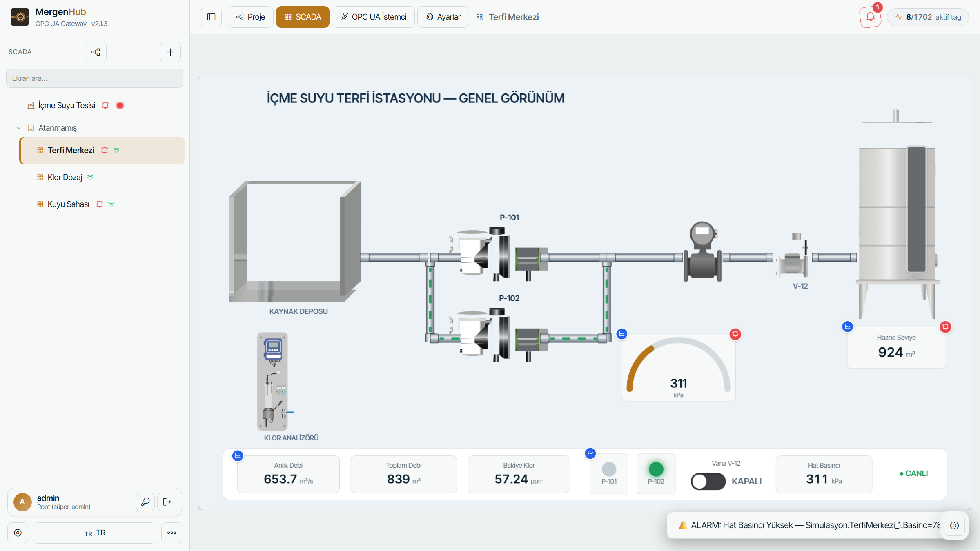Click the P-102 green status indicator
Image resolution: width=980 pixels, height=551 pixels.
(656, 474)
